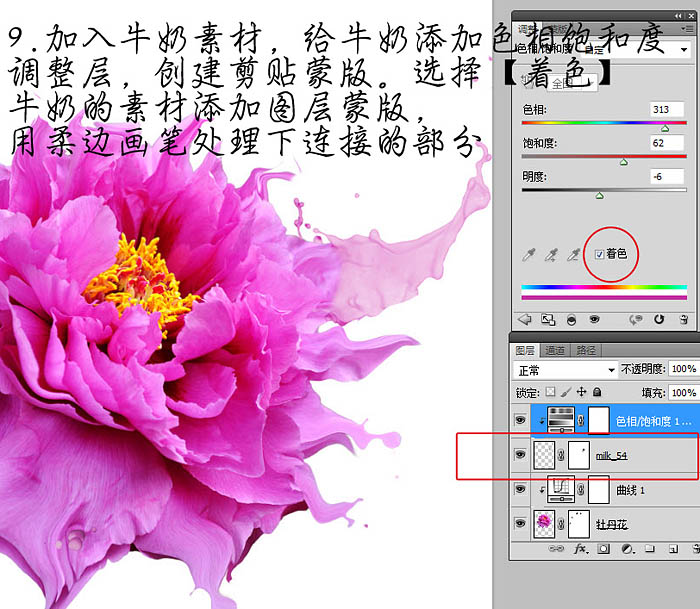Toggle the 着色 colorize checkbox
This screenshot has width=700, height=609.
point(599,254)
